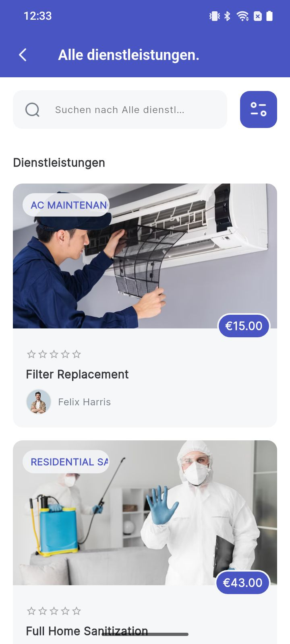Tap the star rating of Filter Replacement
This screenshot has height=644, width=290.
click(54, 354)
